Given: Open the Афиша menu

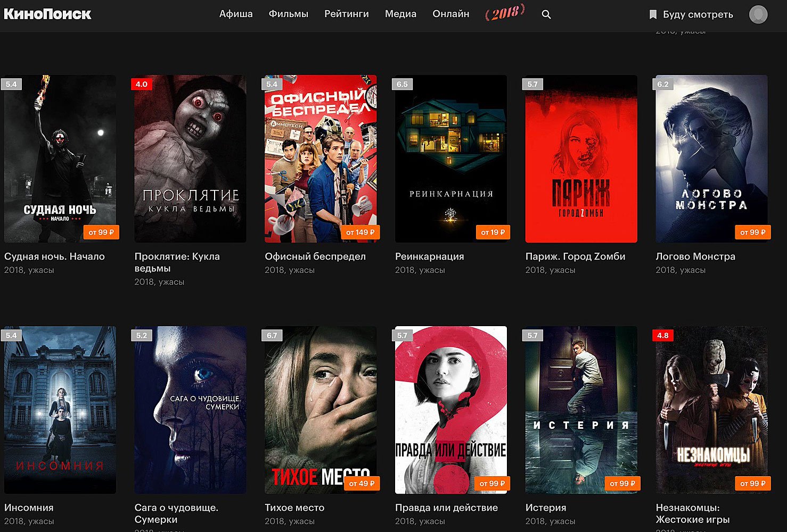Looking at the screenshot, I should pyautogui.click(x=236, y=14).
